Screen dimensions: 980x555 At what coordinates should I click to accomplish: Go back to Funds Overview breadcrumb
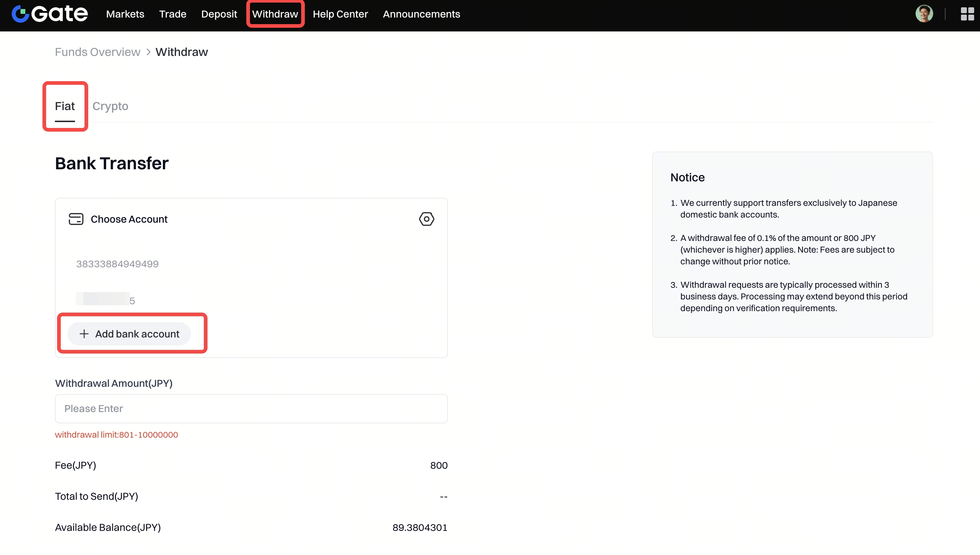(x=97, y=52)
